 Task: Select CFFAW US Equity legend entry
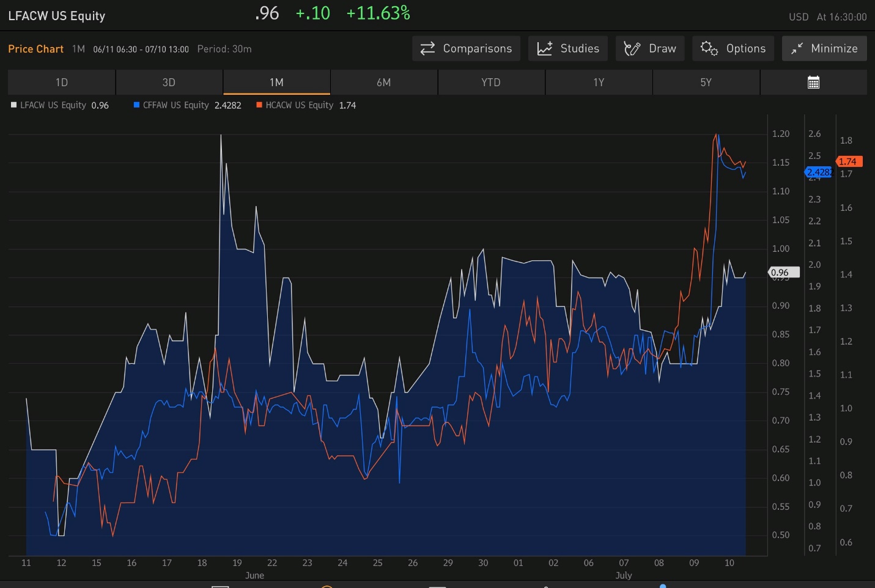pos(187,105)
